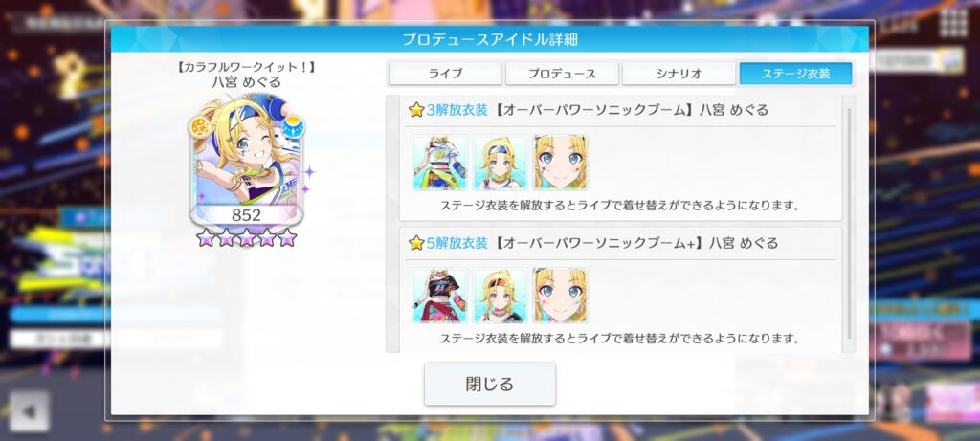Select the ステージ衣装 tab
980x441 pixels.
pyautogui.click(x=795, y=74)
